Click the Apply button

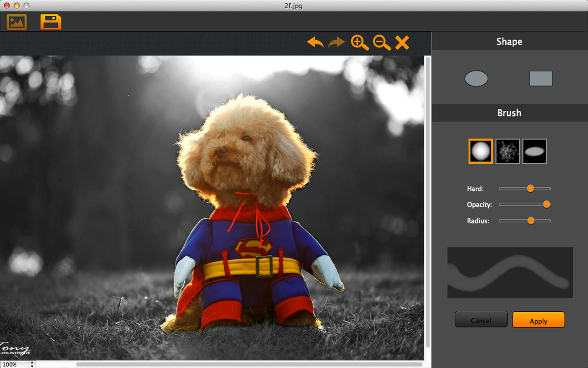(x=538, y=320)
